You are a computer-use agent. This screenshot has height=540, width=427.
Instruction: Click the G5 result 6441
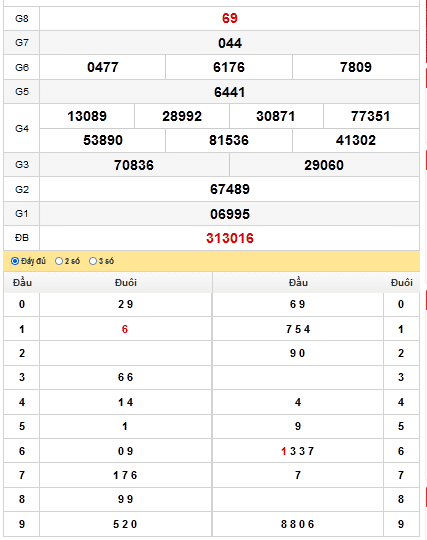point(230,92)
